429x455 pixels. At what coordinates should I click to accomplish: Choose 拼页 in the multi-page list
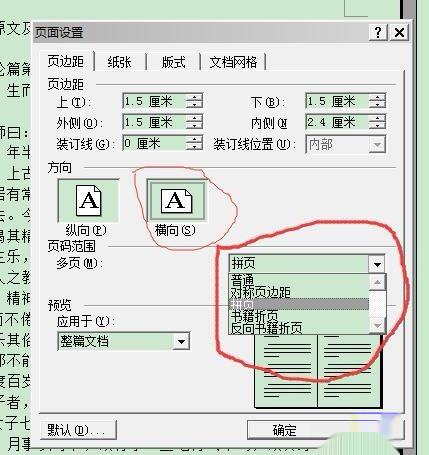click(x=299, y=304)
